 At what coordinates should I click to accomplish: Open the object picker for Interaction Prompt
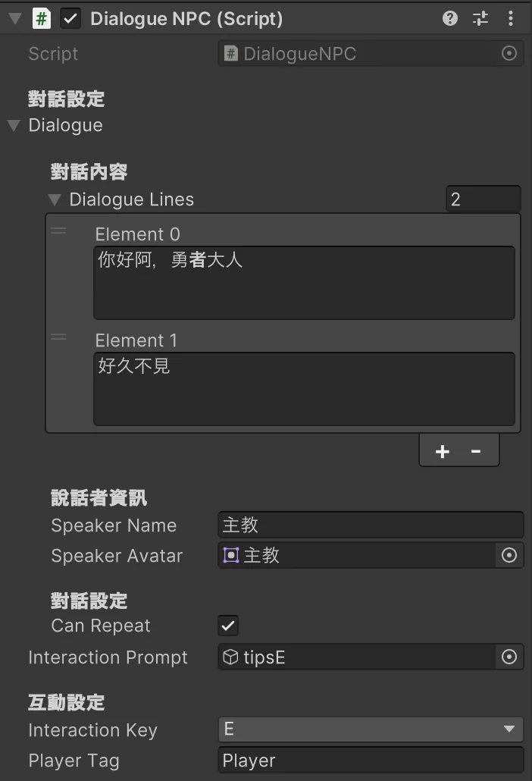tap(509, 657)
